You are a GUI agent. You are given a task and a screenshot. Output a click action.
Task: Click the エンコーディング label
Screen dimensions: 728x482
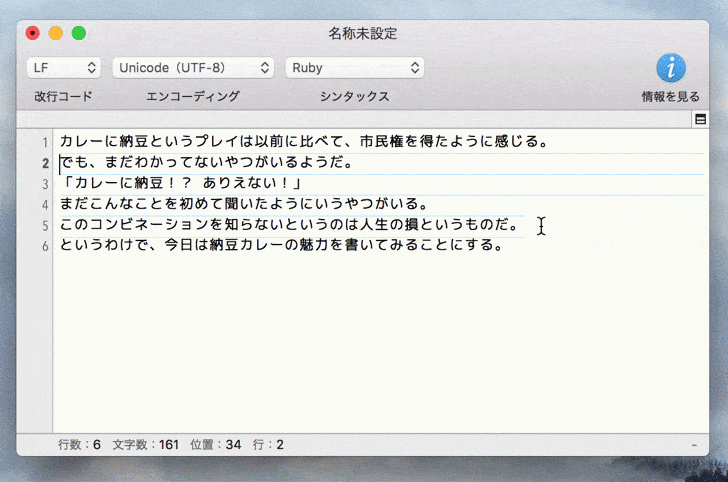(193, 96)
